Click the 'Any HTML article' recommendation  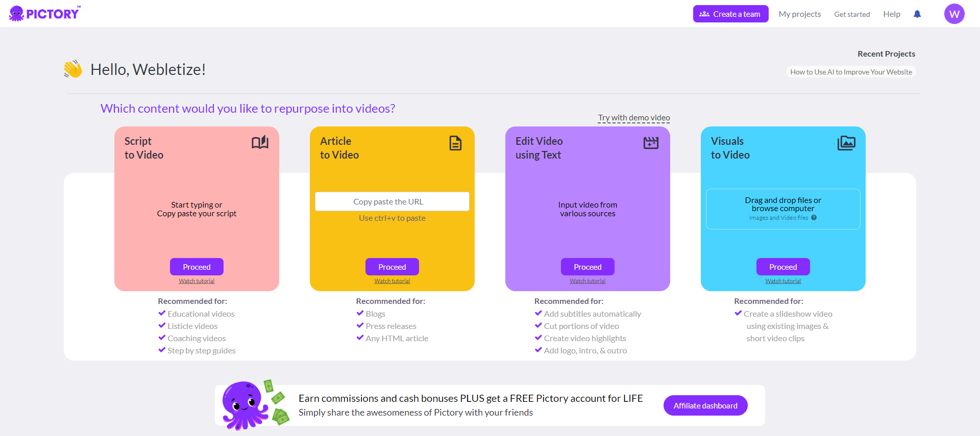tap(397, 339)
